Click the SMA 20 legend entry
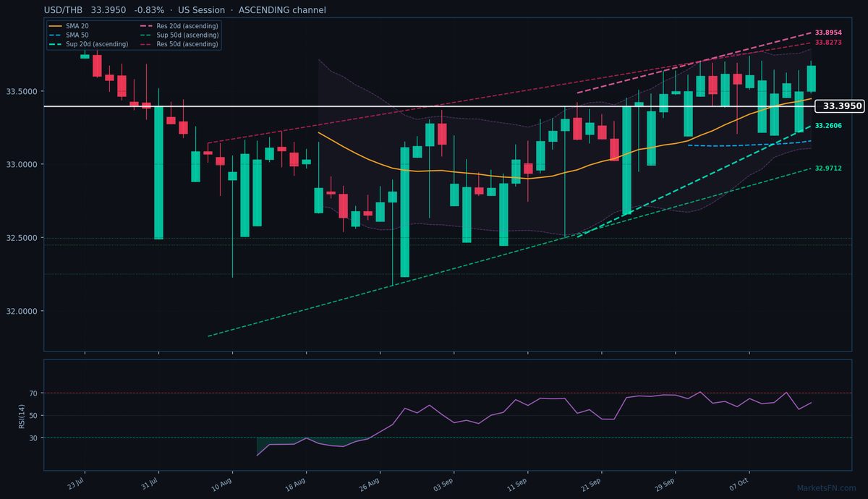Image resolution: width=868 pixels, height=499 pixels. (68, 26)
